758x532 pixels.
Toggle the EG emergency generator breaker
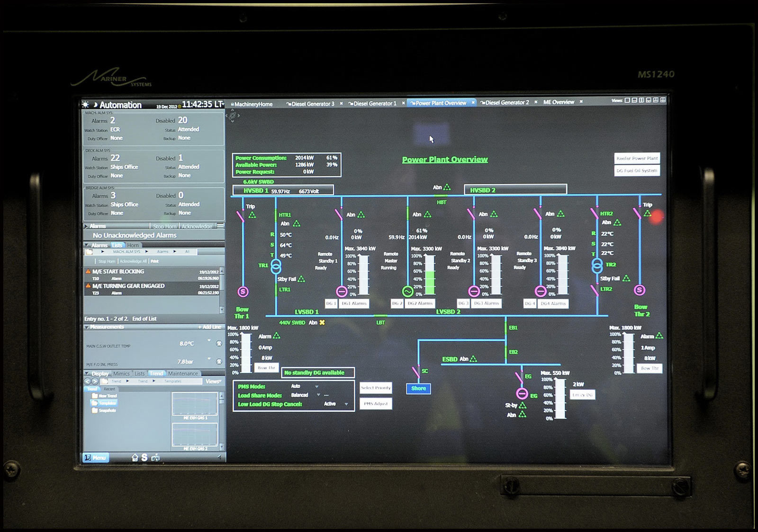519,377
